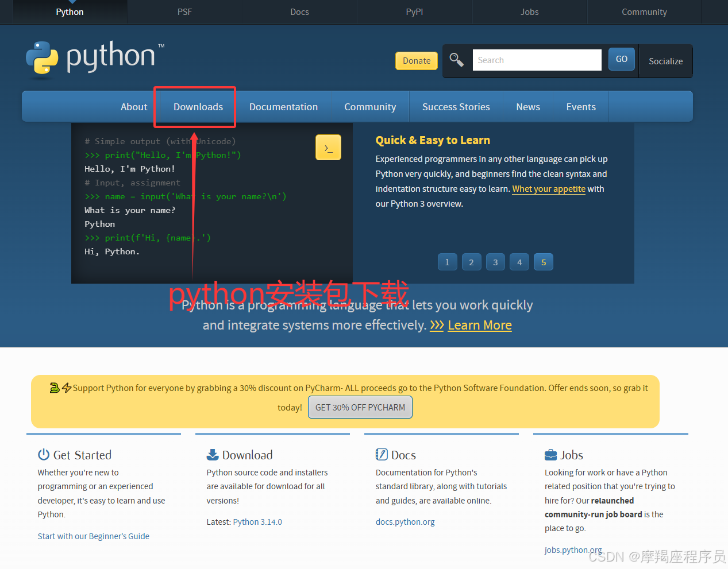Click the Jobs section heading
728x569 pixels.
[572, 455]
